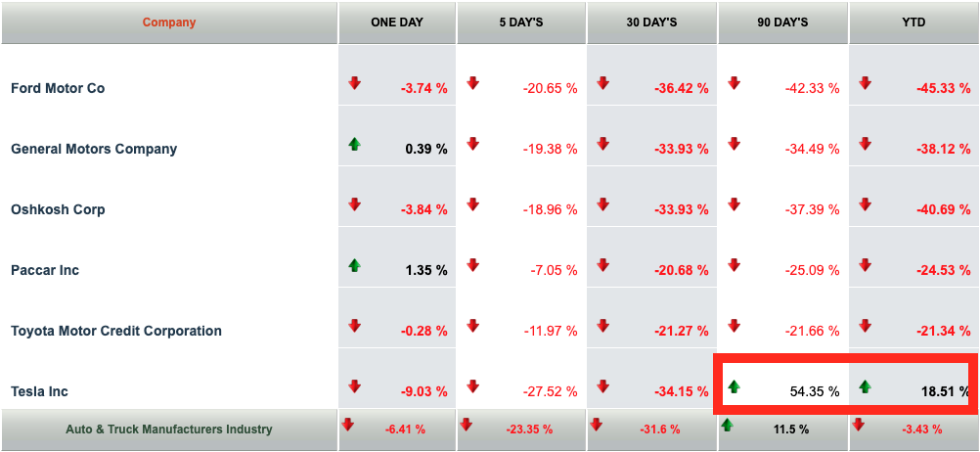Screen dimensions: 980x452
Task: Click the red down arrow in Oshkosh's YTD cell
Action: [865, 204]
